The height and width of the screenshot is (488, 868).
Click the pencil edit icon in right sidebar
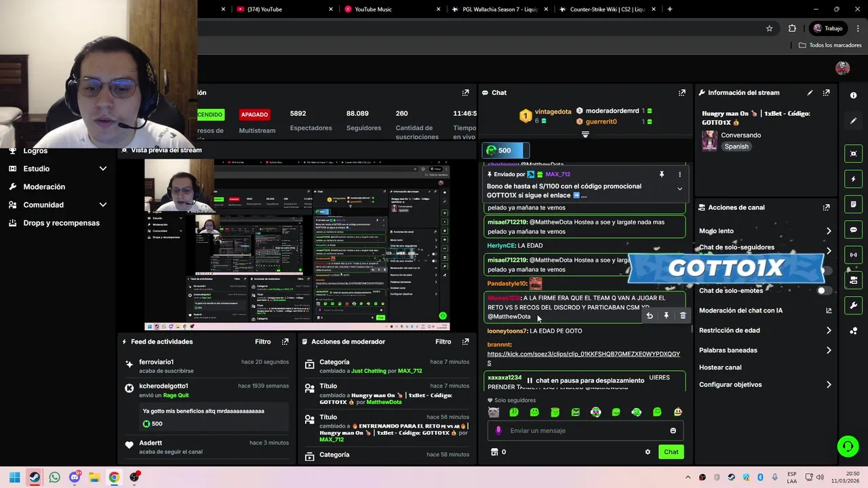(x=853, y=121)
